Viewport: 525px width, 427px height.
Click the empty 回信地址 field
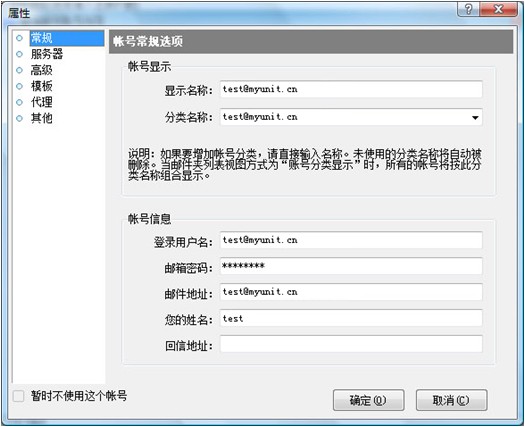click(351, 344)
